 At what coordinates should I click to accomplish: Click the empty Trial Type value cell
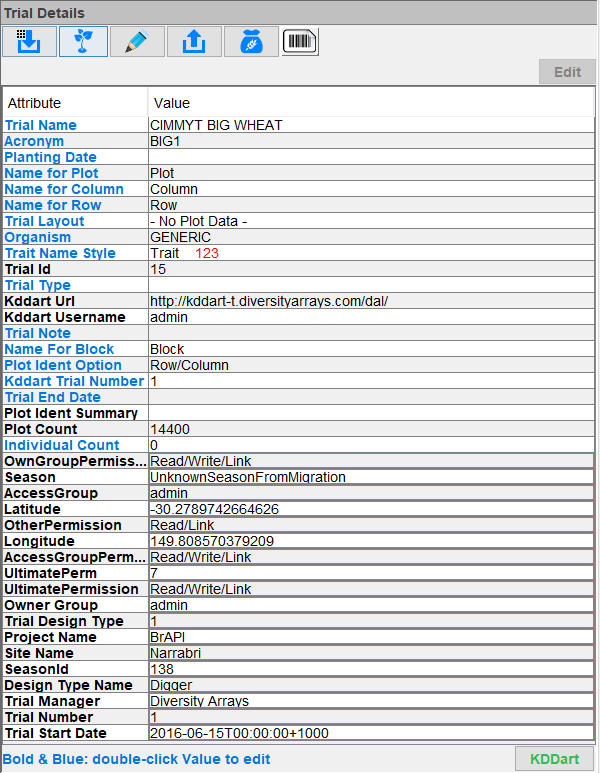(x=371, y=285)
